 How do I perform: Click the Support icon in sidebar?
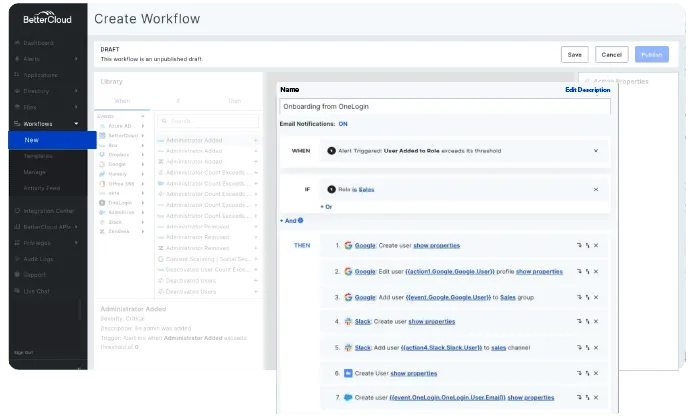17,275
